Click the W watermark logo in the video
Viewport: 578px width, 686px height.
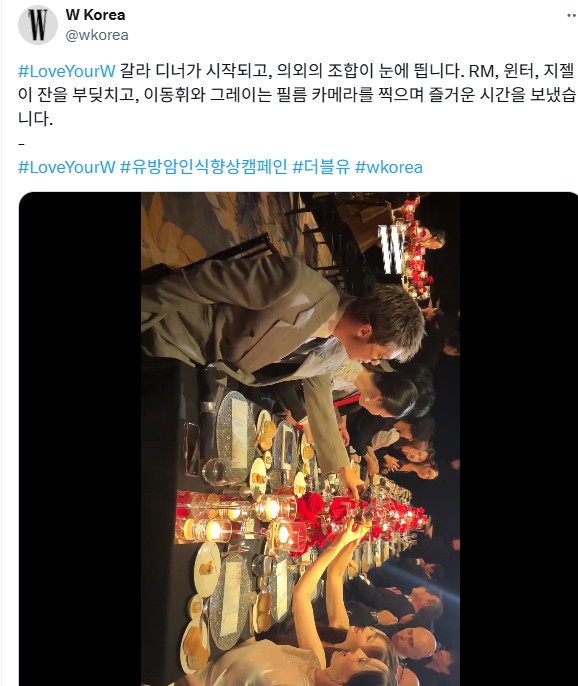392,248
